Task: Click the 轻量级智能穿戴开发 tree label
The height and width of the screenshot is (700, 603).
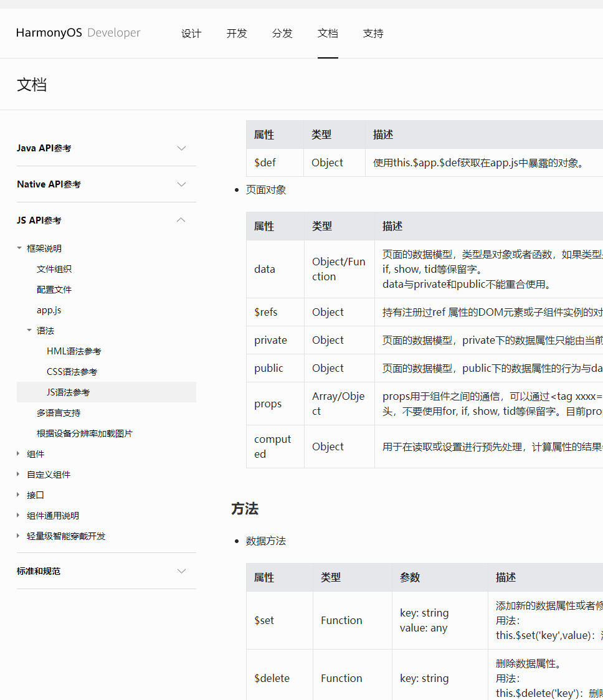Action: point(66,536)
